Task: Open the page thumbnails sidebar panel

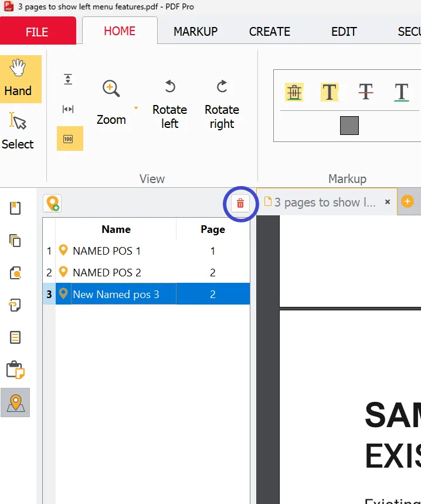Action: 15,241
